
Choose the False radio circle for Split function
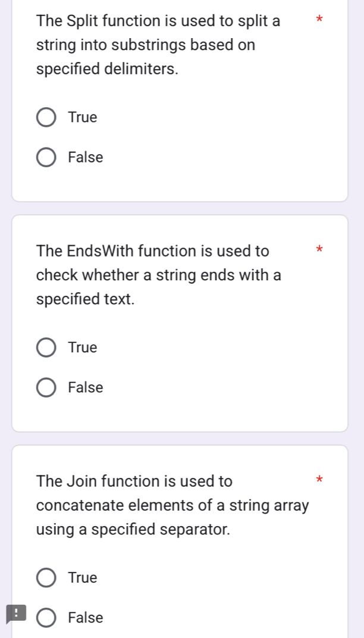pos(47,158)
